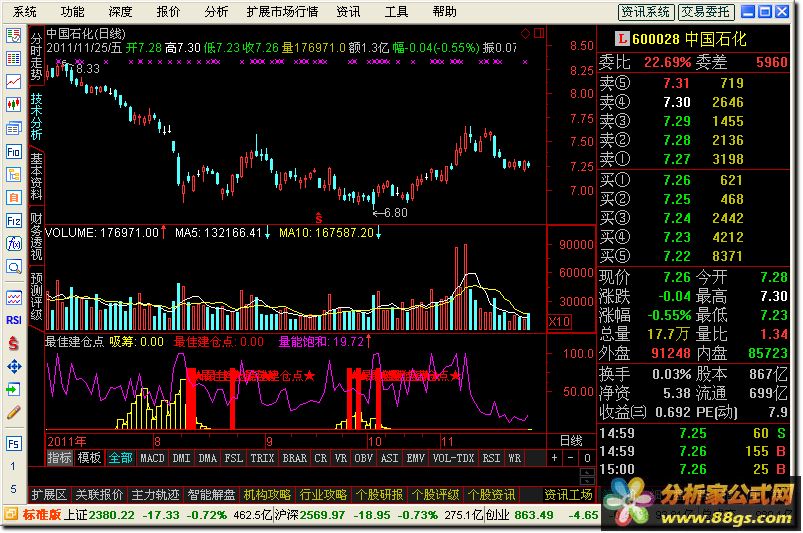Open the f(x) formula manager icon
The image size is (803, 533).
(x=13, y=244)
